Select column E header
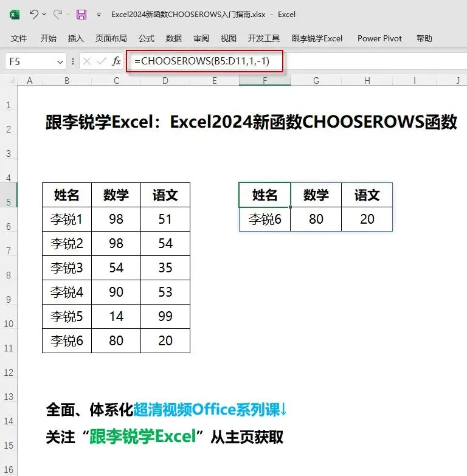 [x=215, y=80]
